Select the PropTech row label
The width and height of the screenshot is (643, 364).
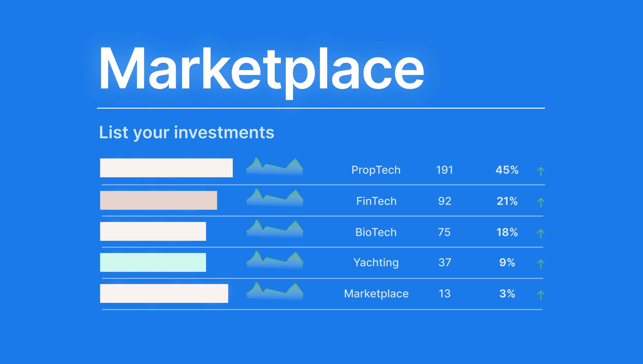point(376,170)
